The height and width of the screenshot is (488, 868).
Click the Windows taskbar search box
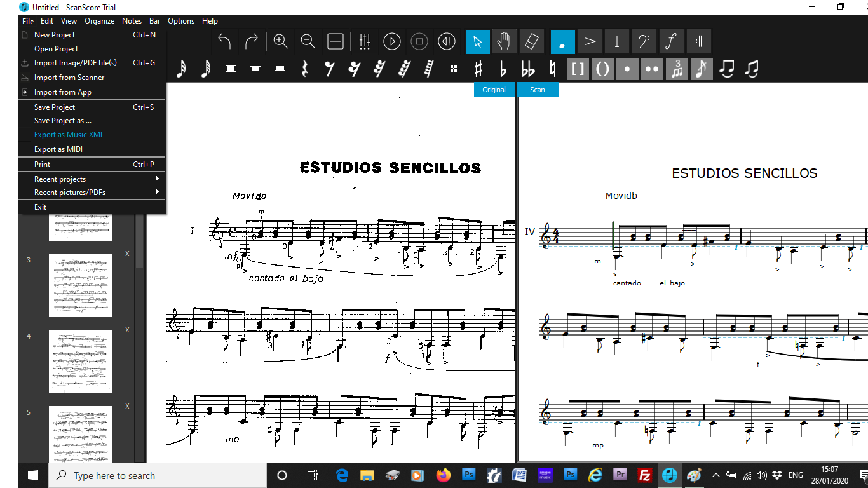(x=158, y=475)
